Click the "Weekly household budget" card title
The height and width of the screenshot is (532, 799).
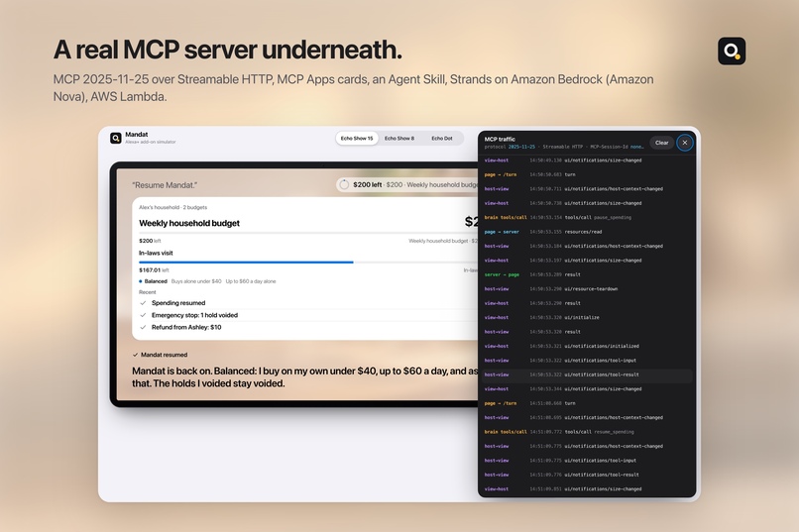click(x=189, y=223)
